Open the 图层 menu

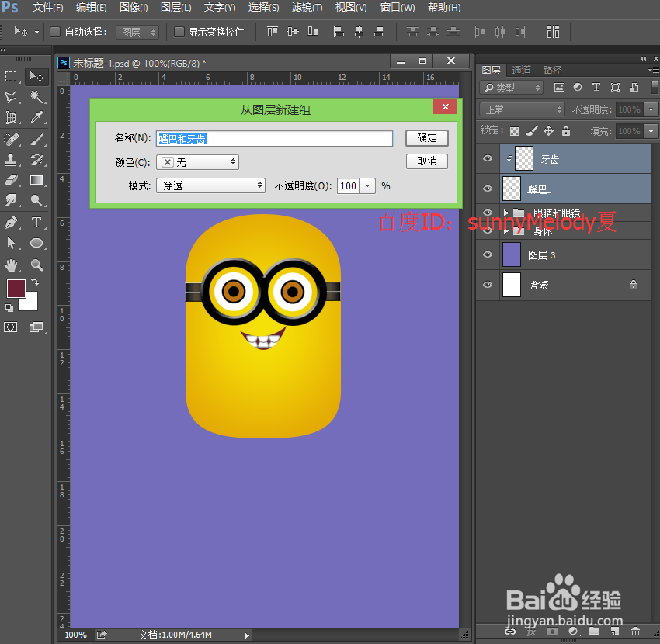coord(176,8)
